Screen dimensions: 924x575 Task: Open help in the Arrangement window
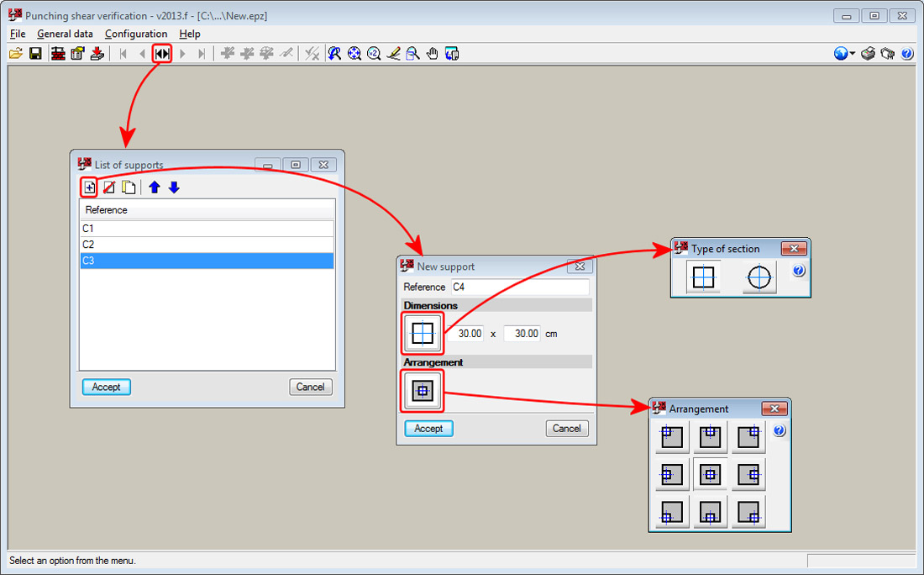pos(779,430)
